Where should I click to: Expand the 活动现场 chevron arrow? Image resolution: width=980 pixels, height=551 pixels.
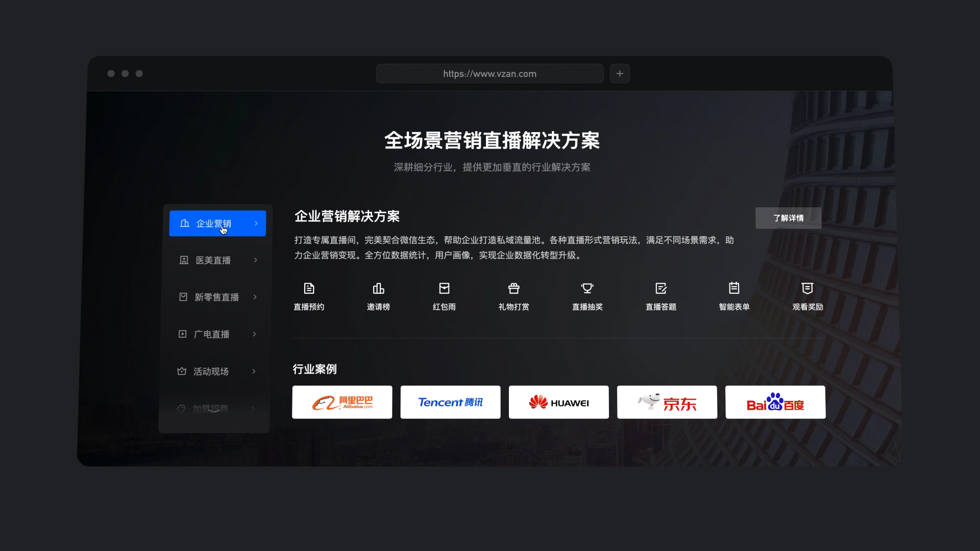pyautogui.click(x=254, y=371)
